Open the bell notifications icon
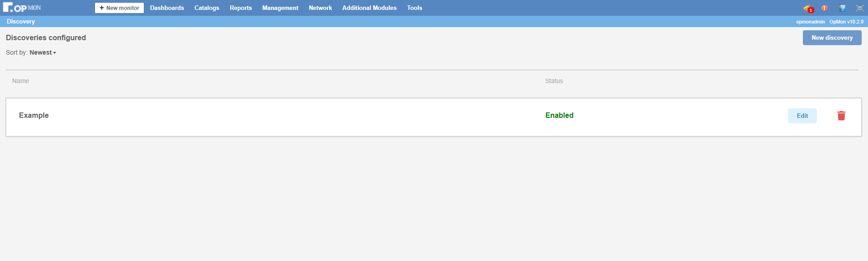 tap(807, 8)
